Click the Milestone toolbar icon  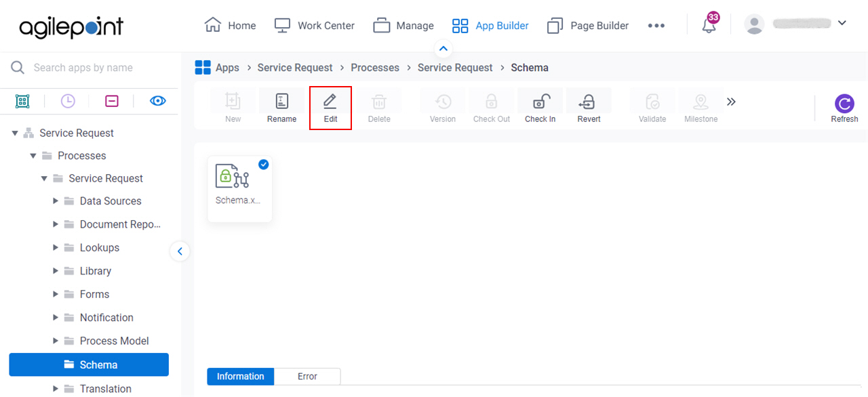pos(701,102)
